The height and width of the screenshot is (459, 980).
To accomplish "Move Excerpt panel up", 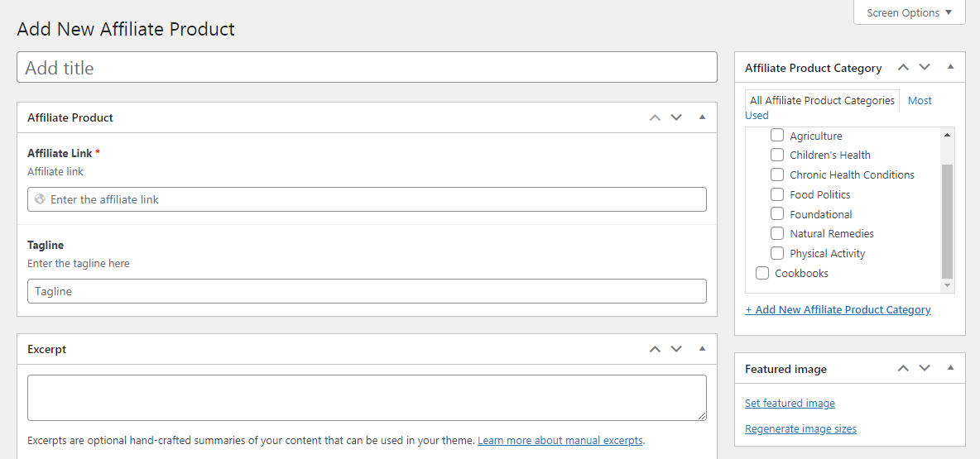I will click(655, 349).
